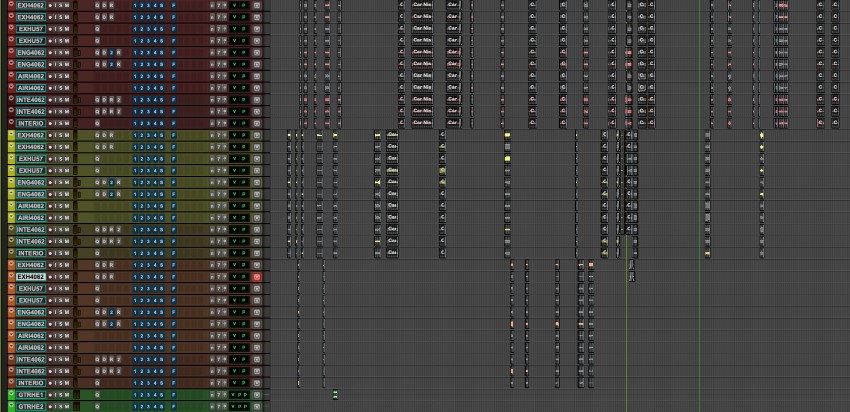Select Car Nis clip on red-group INTERIO lane

(x=422, y=123)
